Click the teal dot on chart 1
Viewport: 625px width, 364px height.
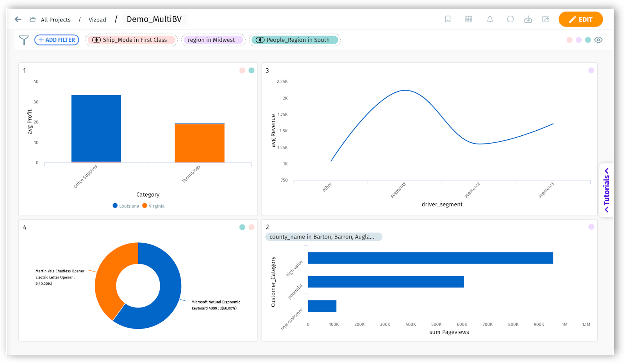tap(252, 70)
